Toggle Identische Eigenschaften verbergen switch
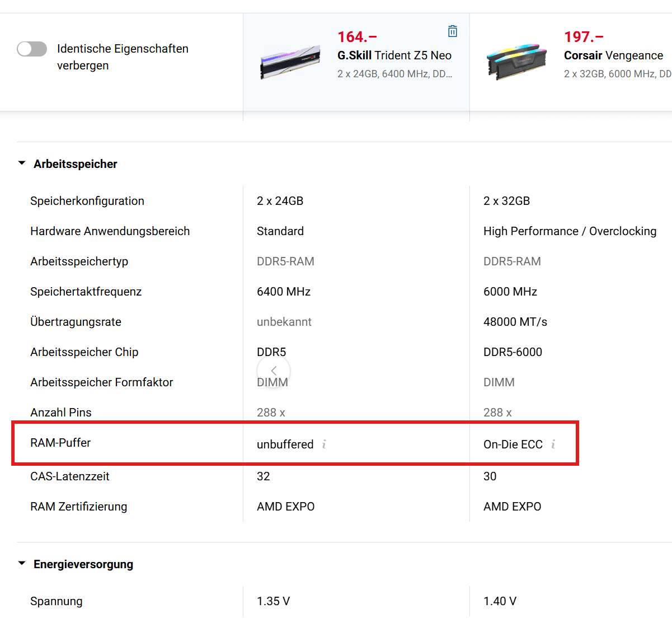 32,49
